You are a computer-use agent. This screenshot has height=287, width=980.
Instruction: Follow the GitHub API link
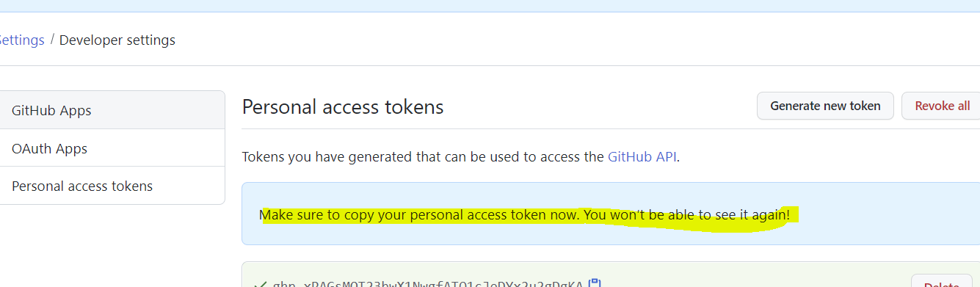(x=642, y=156)
